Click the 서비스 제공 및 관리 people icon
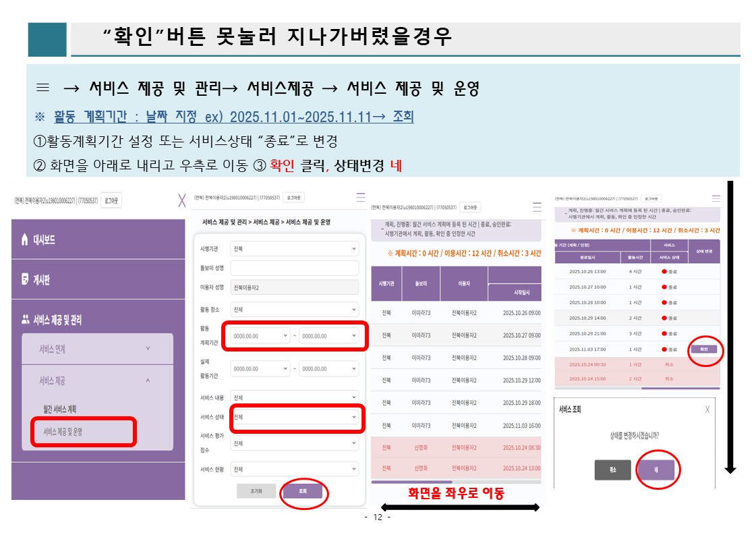This screenshot has height=535, width=756. (26, 320)
